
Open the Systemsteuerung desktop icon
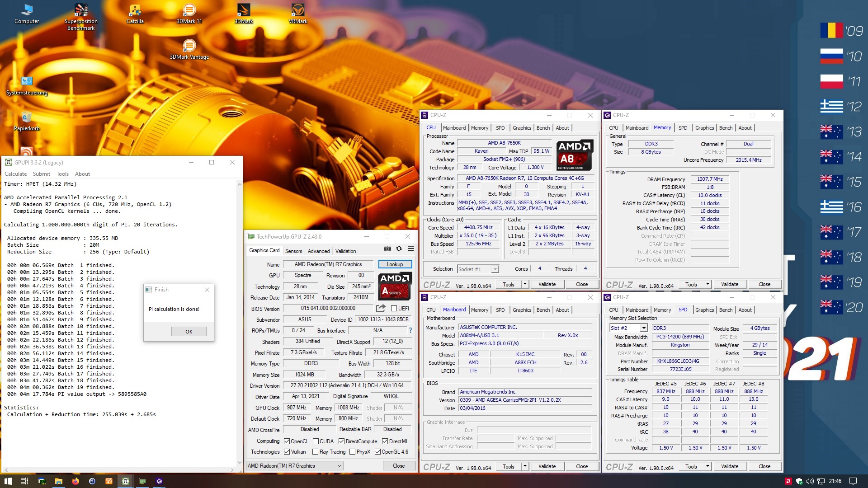pyautogui.click(x=27, y=86)
